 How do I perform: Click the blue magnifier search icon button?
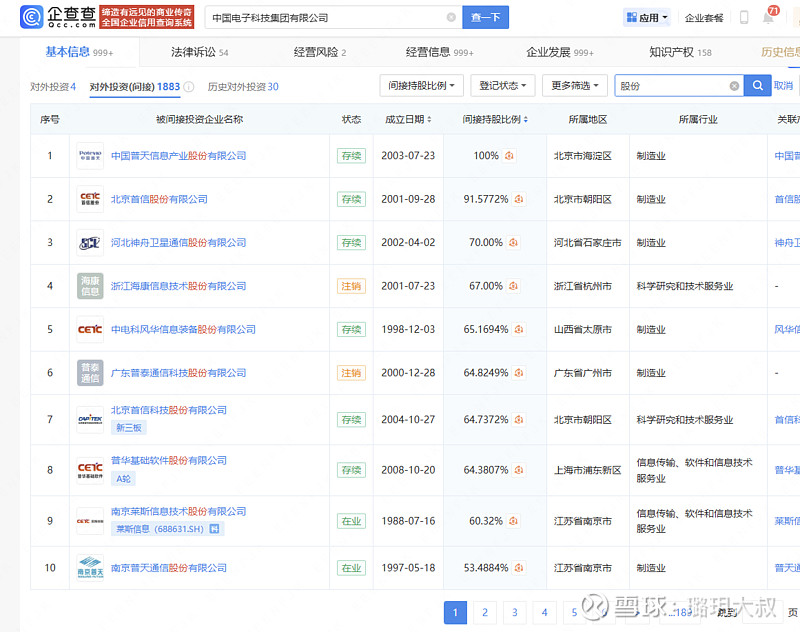pos(759,86)
